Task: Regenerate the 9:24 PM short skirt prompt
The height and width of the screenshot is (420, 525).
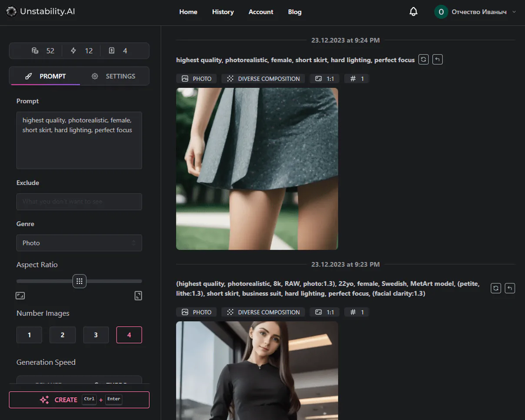Action: click(423, 60)
